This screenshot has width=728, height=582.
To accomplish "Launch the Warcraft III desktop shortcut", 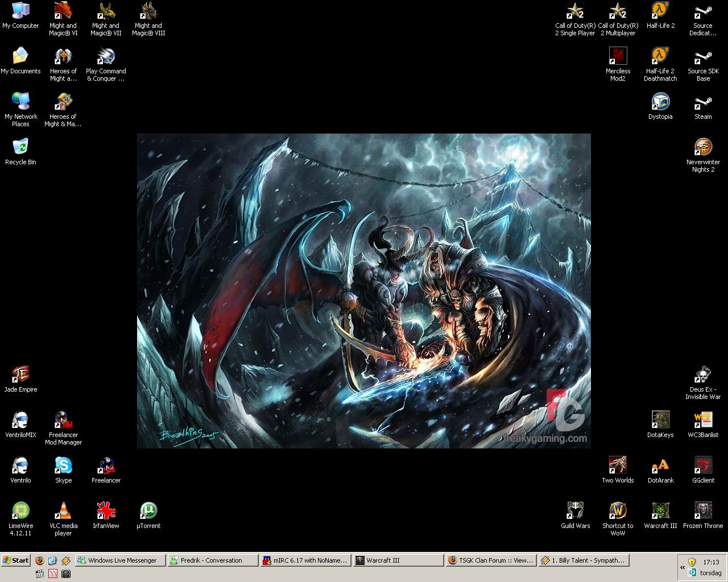I will [x=660, y=510].
